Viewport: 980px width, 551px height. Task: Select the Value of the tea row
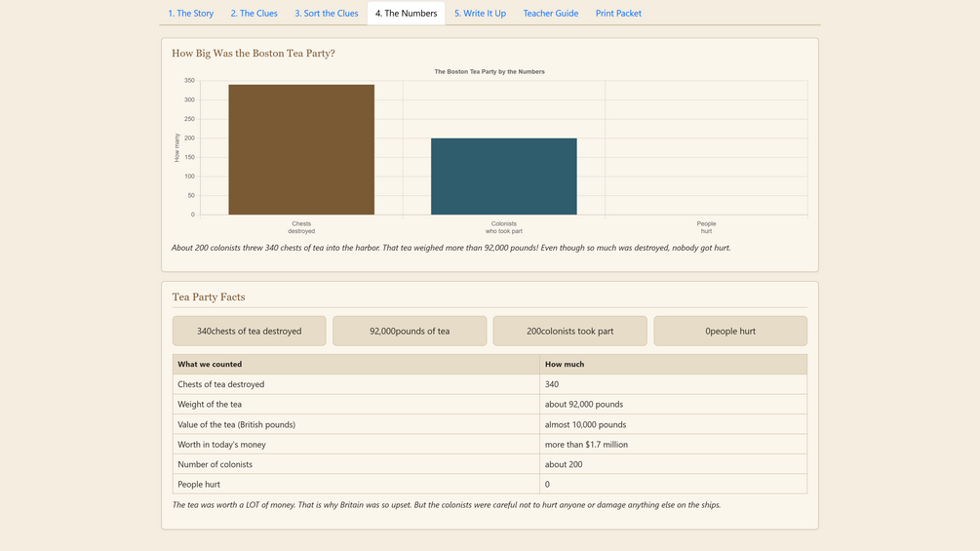[490, 424]
